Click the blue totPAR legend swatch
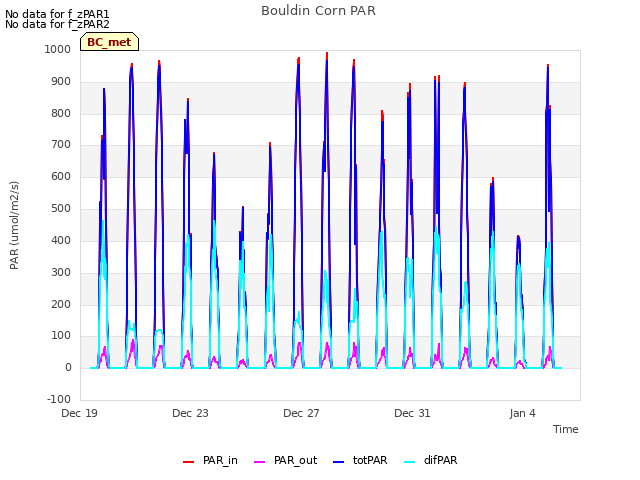This screenshot has width=640, height=480. click(x=338, y=462)
